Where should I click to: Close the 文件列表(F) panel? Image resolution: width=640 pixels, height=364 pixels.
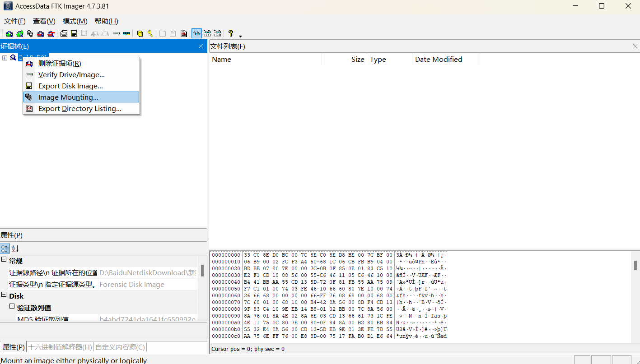coord(635,46)
